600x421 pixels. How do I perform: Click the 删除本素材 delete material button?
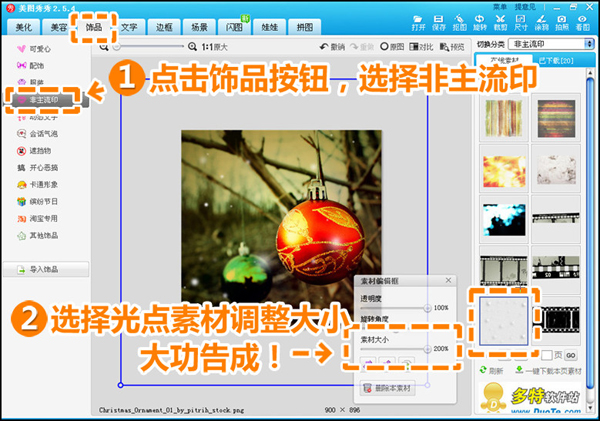coord(391,388)
